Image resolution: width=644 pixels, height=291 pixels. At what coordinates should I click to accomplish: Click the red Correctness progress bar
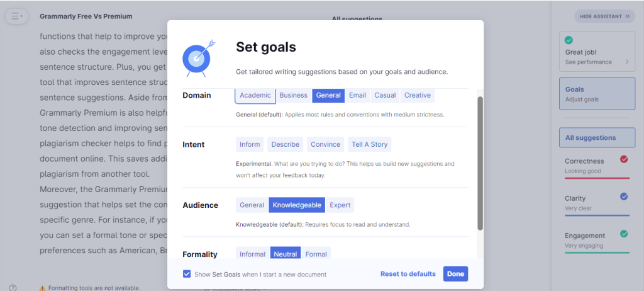(x=597, y=178)
